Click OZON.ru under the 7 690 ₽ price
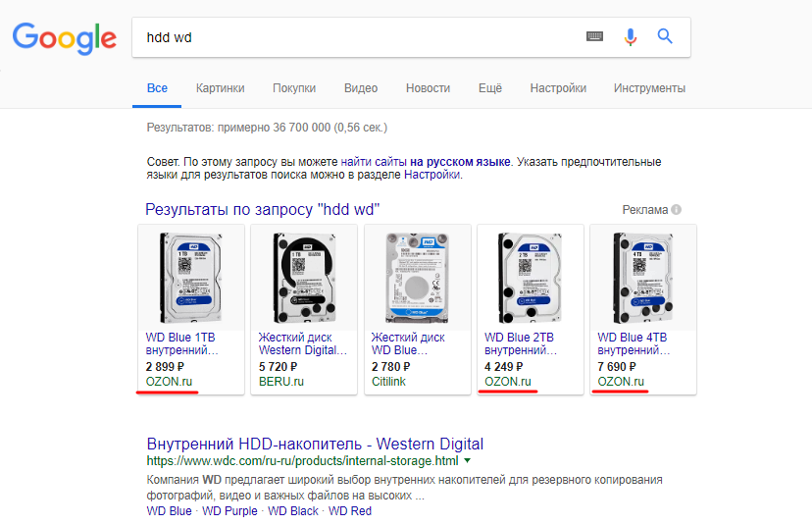 click(621, 382)
